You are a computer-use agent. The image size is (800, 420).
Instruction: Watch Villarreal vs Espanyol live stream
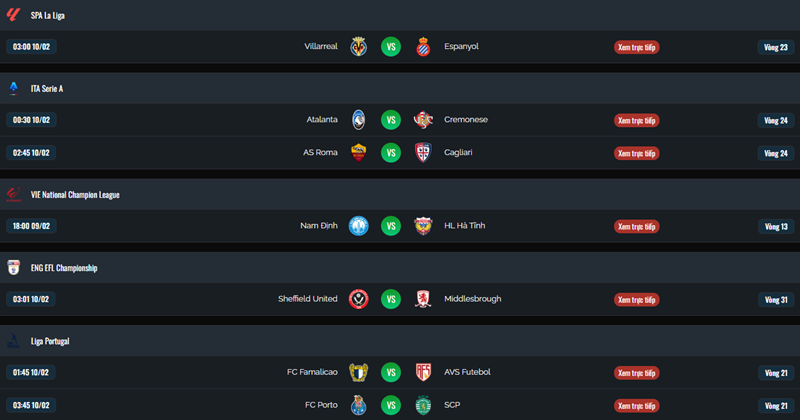coord(636,47)
